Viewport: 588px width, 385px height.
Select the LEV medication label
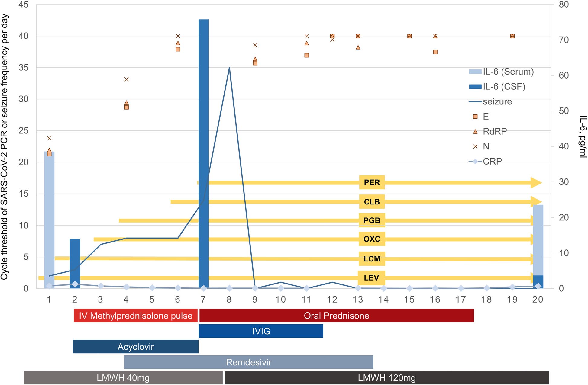pos(371,278)
